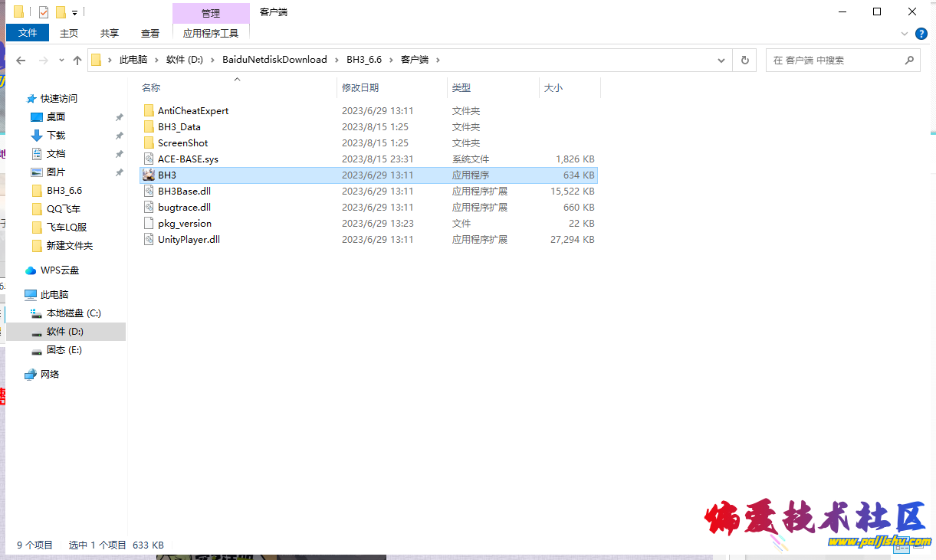The width and height of the screenshot is (936, 560).
Task: Open BH3_6.6 folder in navigation pane
Action: pos(64,191)
